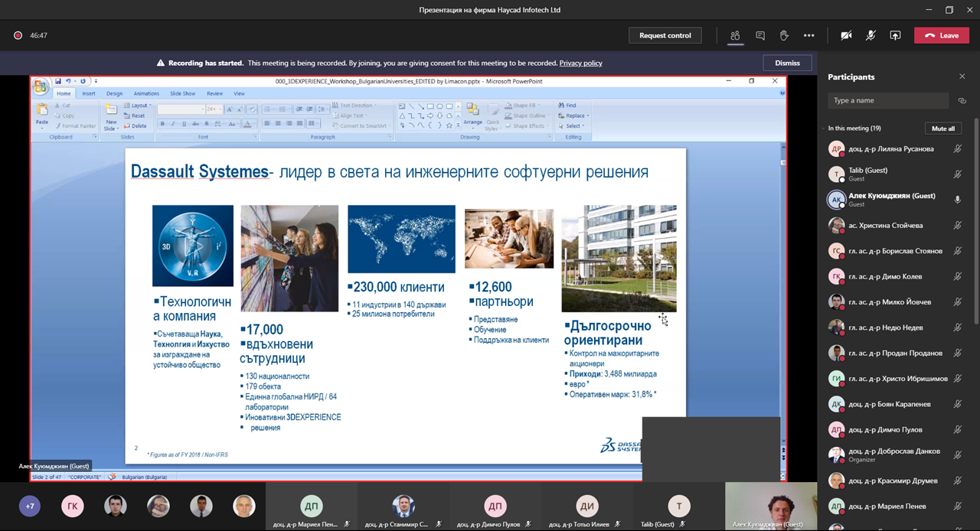Screen dimensions: 980x531
Task: Click the Type a name search field
Action: point(889,100)
